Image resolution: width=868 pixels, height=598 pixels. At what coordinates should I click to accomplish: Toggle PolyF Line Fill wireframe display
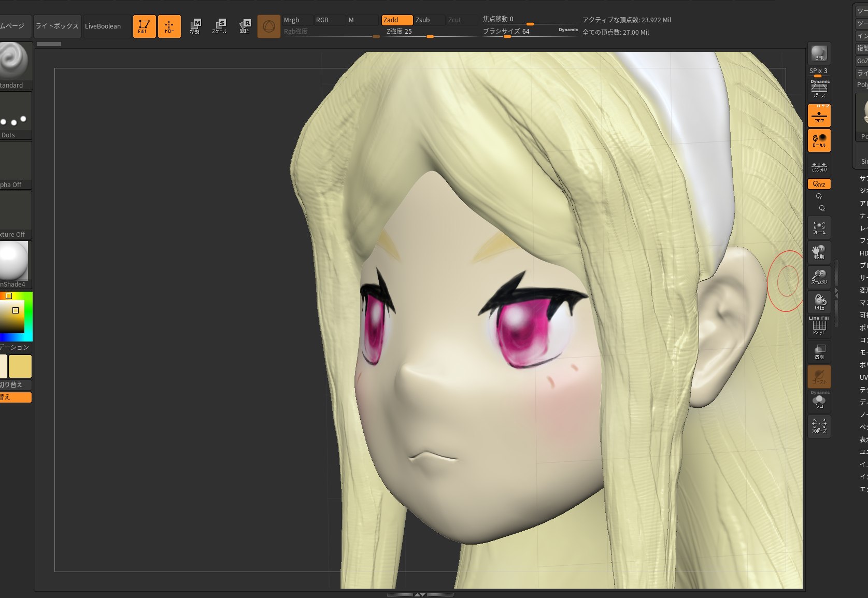click(x=819, y=326)
